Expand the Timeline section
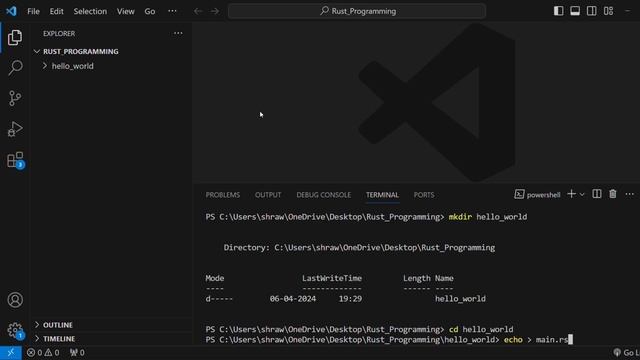Viewport: 640px width, 360px height. tap(59, 339)
